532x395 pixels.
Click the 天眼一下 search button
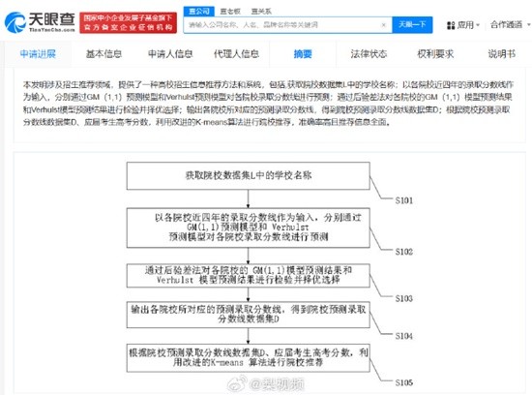(412, 25)
